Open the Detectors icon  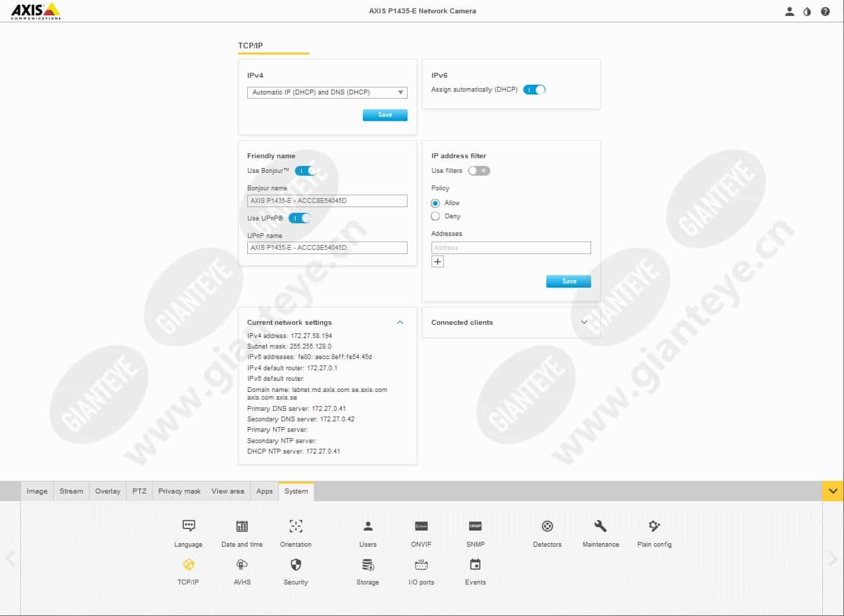[547, 526]
